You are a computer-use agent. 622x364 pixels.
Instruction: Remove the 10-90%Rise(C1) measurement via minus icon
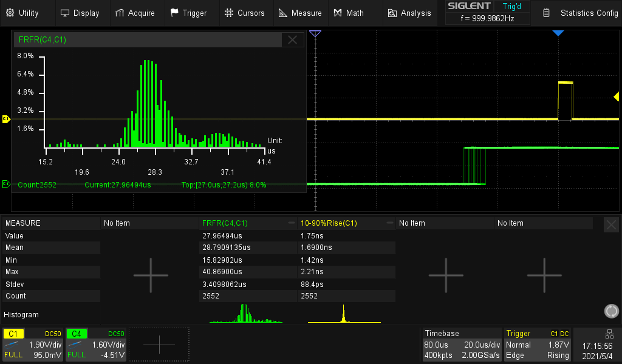(390, 223)
